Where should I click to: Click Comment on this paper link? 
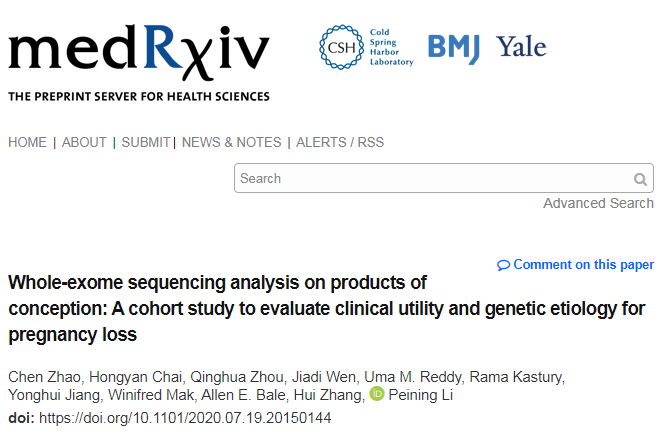coord(583,264)
